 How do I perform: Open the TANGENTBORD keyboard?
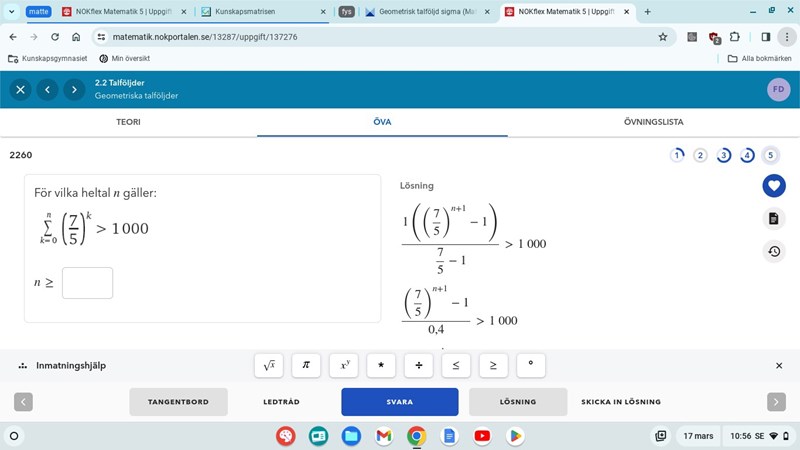(178, 402)
